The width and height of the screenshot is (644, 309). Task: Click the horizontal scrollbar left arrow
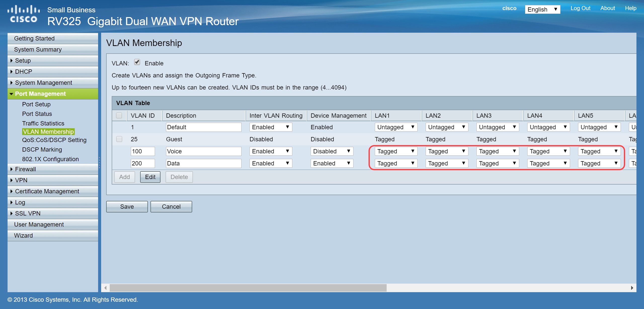pyautogui.click(x=105, y=288)
